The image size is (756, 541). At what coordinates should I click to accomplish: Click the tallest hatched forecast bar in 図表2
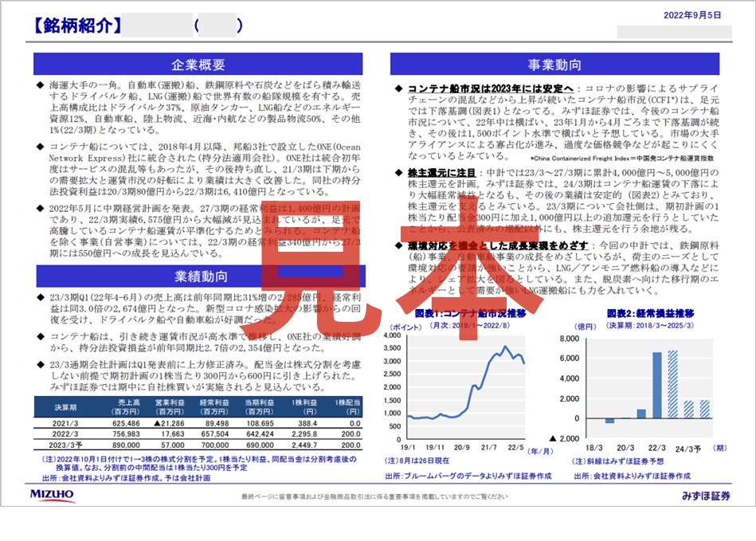(x=672, y=384)
